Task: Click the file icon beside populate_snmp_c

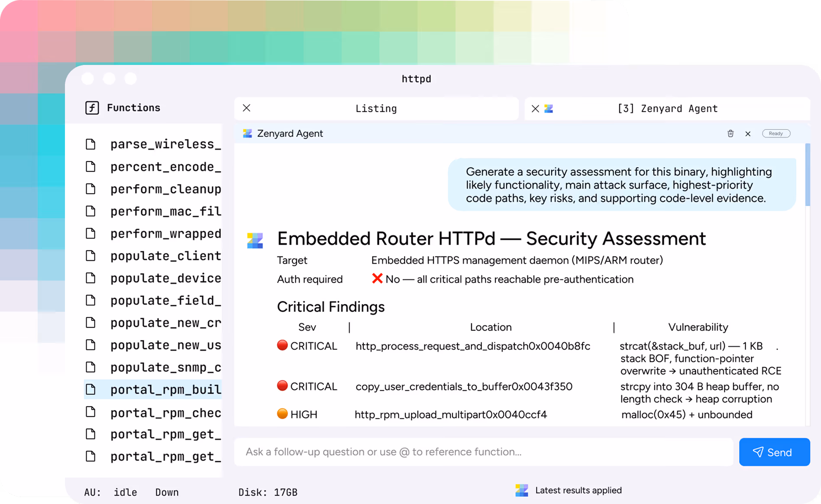Action: pos(91,367)
